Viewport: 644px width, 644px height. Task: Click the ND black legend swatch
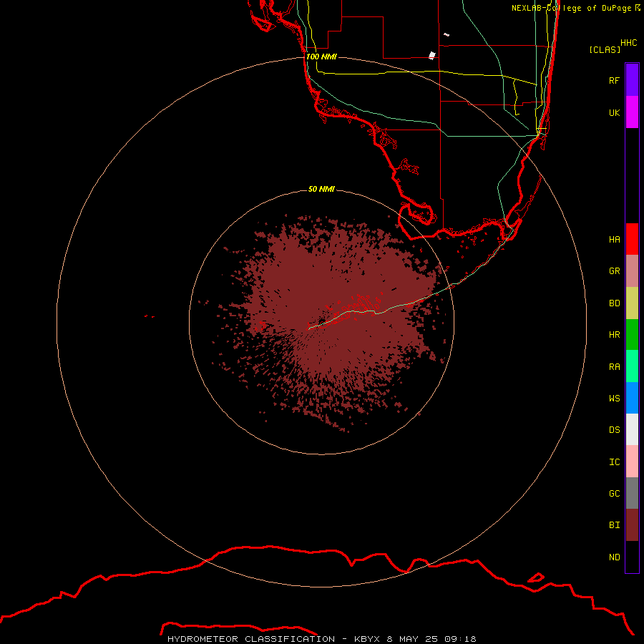coord(632,557)
